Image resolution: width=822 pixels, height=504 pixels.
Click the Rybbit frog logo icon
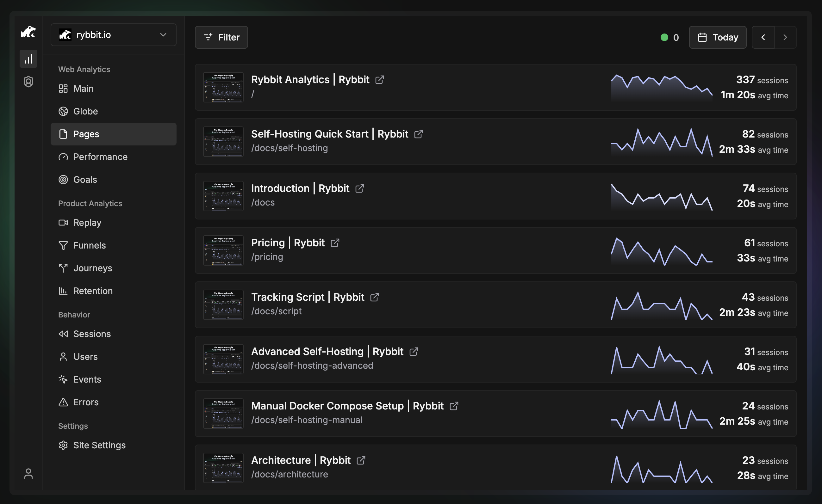point(28,32)
